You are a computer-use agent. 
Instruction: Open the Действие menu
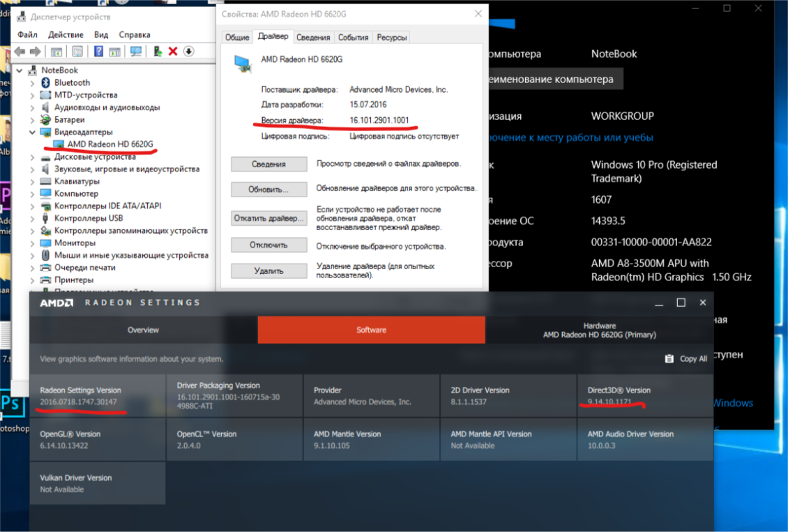point(66,34)
